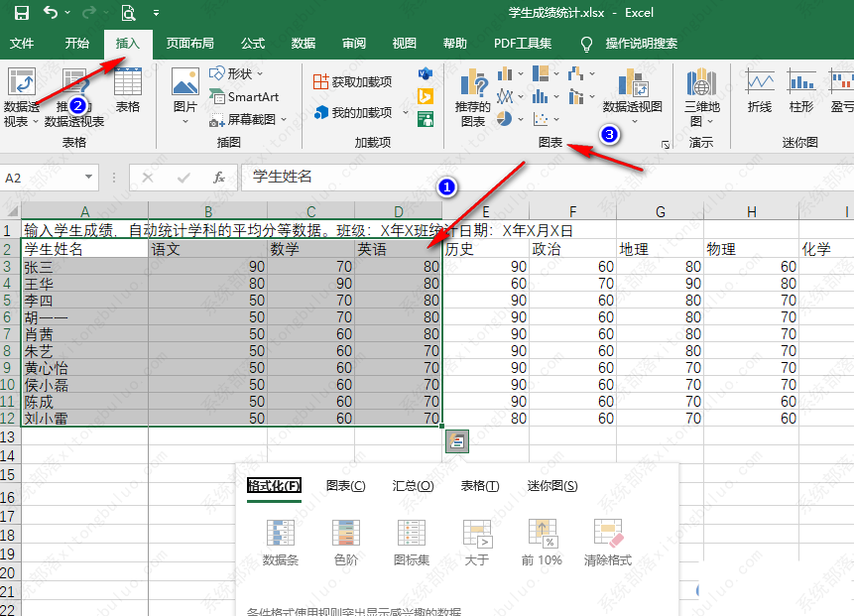This screenshot has height=616, width=854.
Task: Select column header G
Action: [661, 211]
